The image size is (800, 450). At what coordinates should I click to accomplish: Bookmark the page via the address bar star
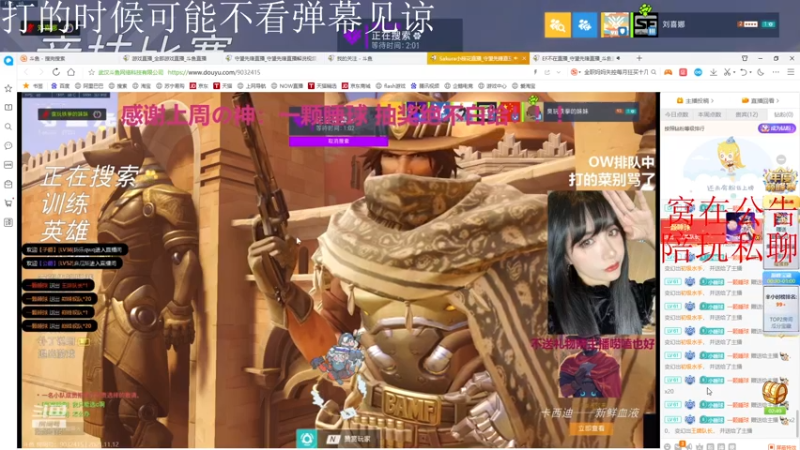tap(91, 72)
